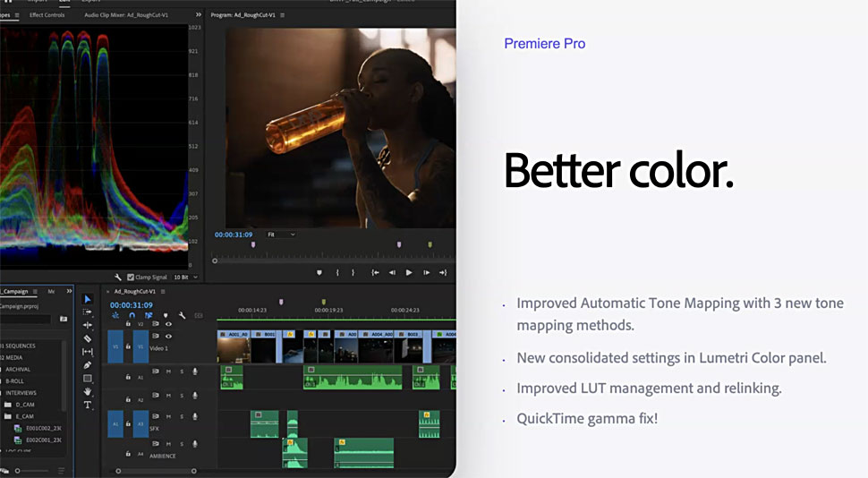The width and height of the screenshot is (868, 478).
Task: Step back one frame
Action: pyautogui.click(x=392, y=272)
